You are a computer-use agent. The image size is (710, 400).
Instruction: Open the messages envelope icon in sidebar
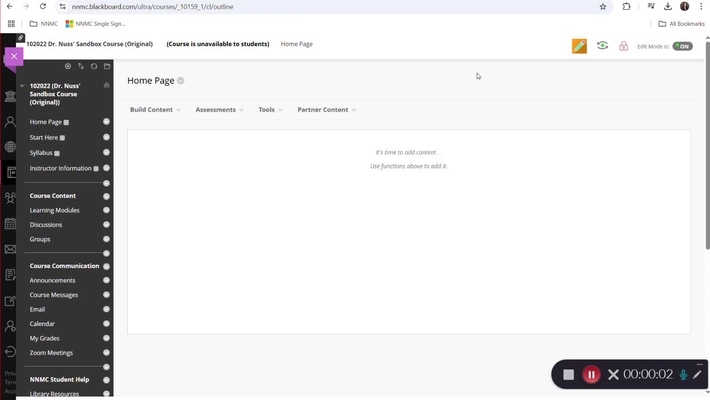pyautogui.click(x=10, y=249)
